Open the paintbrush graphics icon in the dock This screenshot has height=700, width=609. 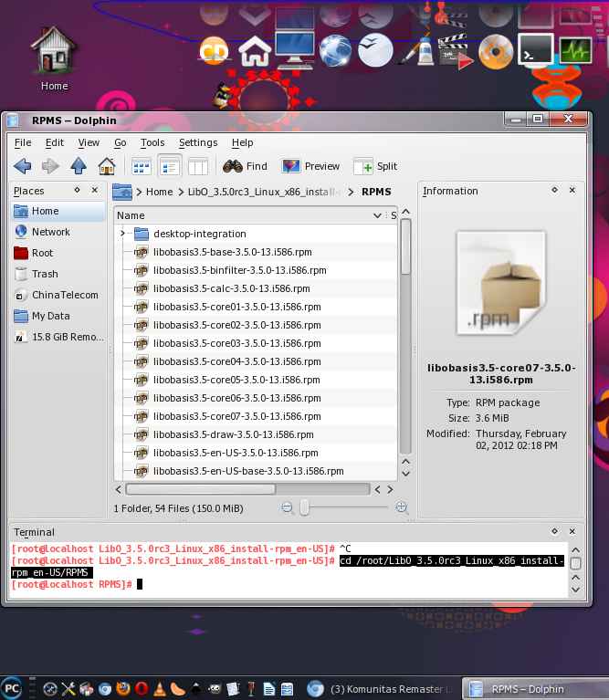(418, 50)
